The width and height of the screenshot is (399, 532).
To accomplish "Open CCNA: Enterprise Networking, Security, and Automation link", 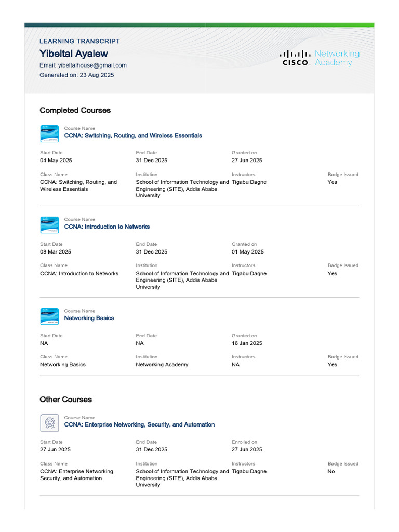I will click(139, 424).
